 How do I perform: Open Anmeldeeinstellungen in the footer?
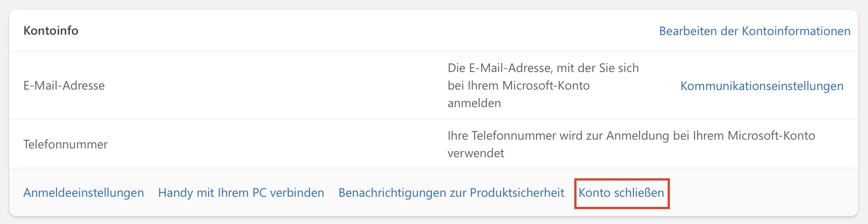pos(83,193)
